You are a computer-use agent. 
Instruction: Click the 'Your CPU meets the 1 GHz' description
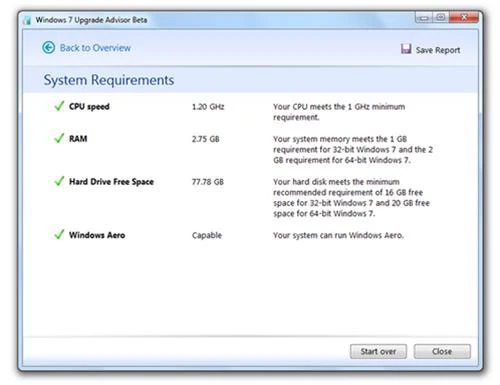point(339,112)
